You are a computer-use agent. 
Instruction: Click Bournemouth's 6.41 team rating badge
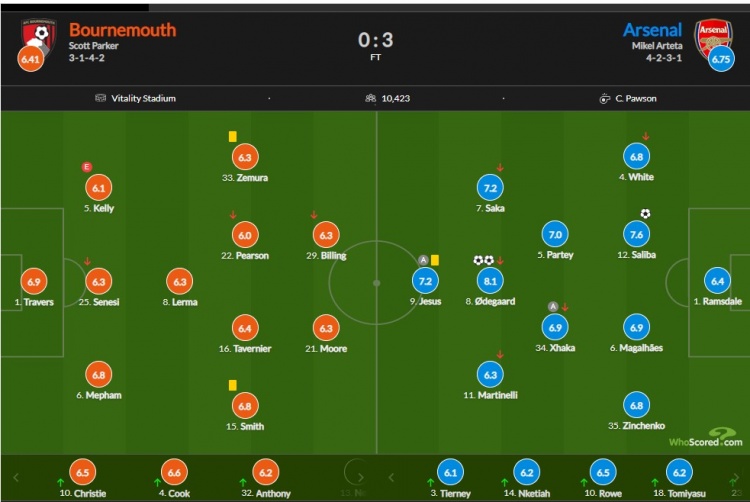30,59
